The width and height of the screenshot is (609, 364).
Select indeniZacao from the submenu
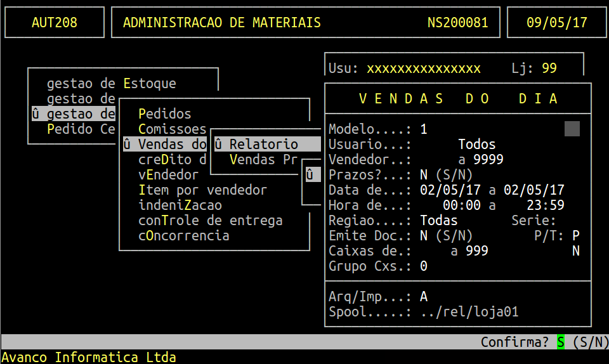coord(180,205)
